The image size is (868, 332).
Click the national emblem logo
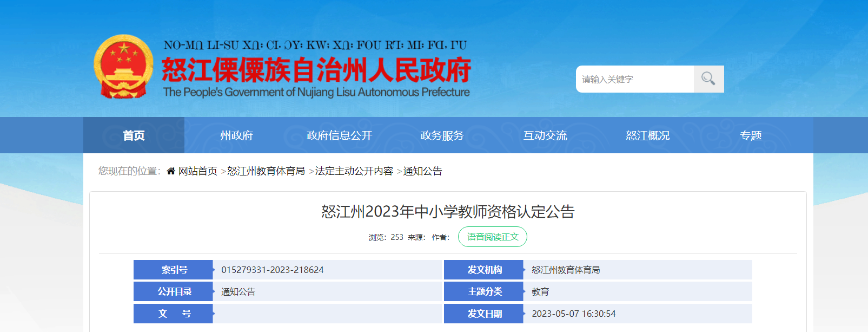tap(123, 67)
